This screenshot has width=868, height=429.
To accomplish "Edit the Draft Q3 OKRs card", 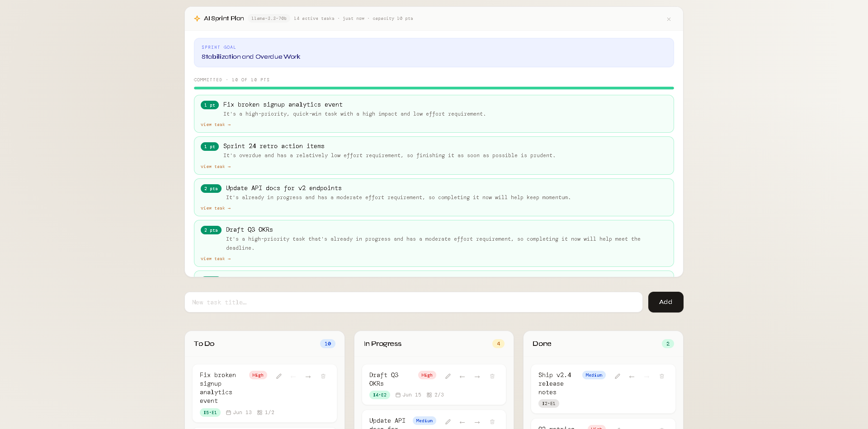I will [448, 376].
